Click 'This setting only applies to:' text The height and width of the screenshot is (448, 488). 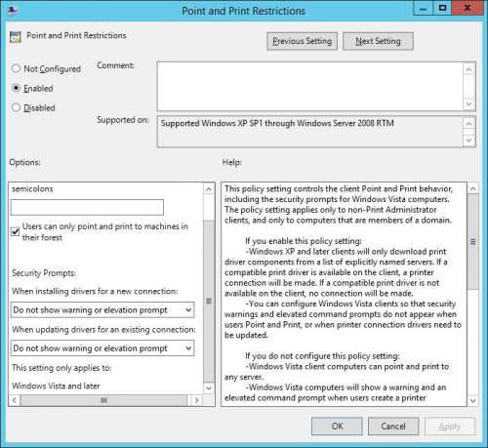[61, 368]
